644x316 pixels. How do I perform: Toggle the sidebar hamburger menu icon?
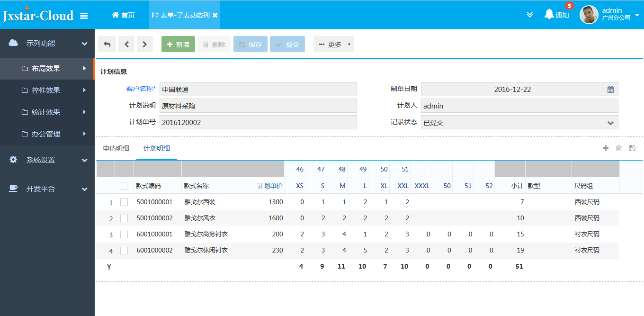click(x=84, y=16)
